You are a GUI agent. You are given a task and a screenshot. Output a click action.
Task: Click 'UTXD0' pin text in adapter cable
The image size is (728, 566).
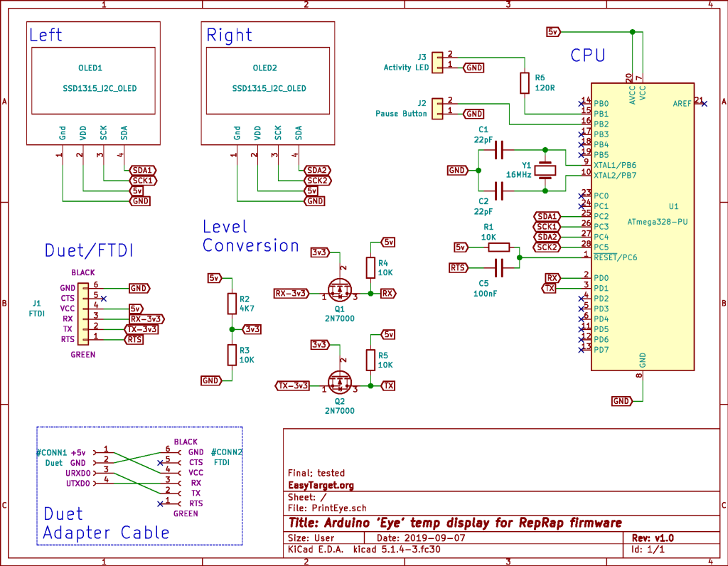pos(77,484)
